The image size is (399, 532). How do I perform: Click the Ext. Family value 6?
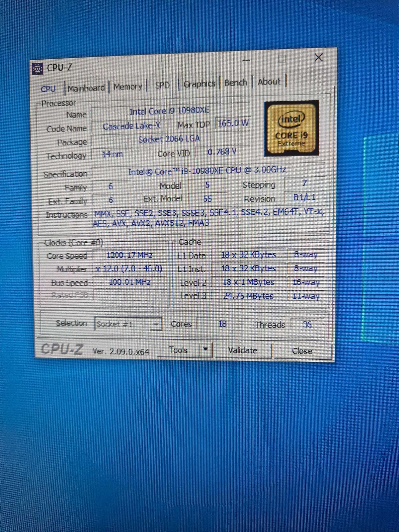coord(111,200)
